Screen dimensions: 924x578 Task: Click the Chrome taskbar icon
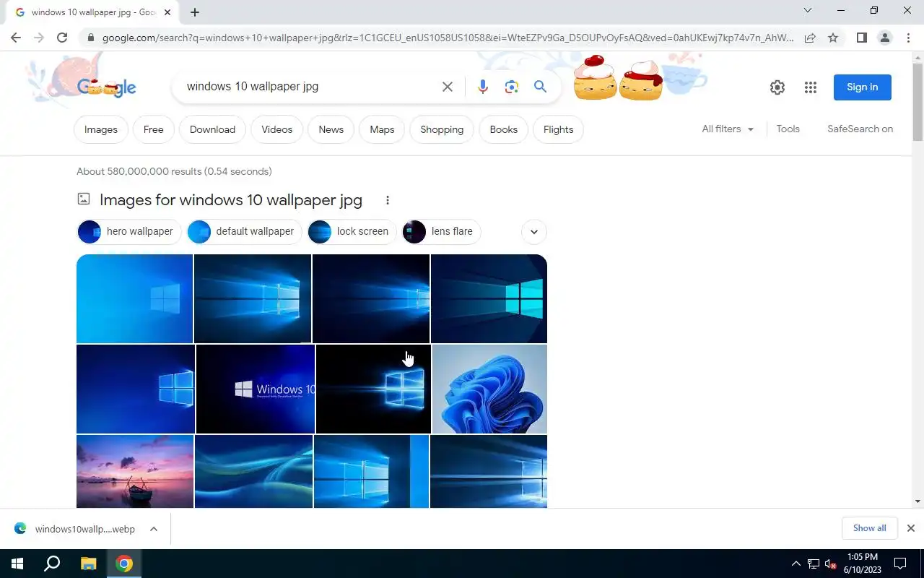click(124, 564)
